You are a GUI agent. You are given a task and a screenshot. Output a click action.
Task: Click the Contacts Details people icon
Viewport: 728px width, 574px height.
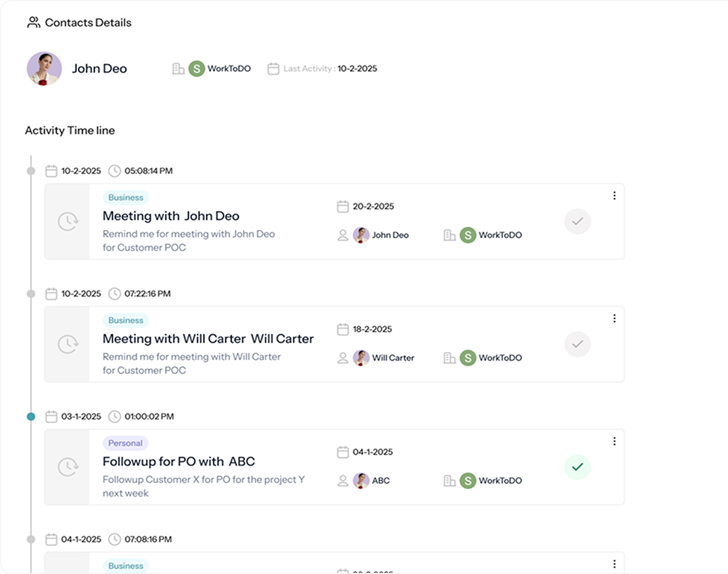coord(34,22)
